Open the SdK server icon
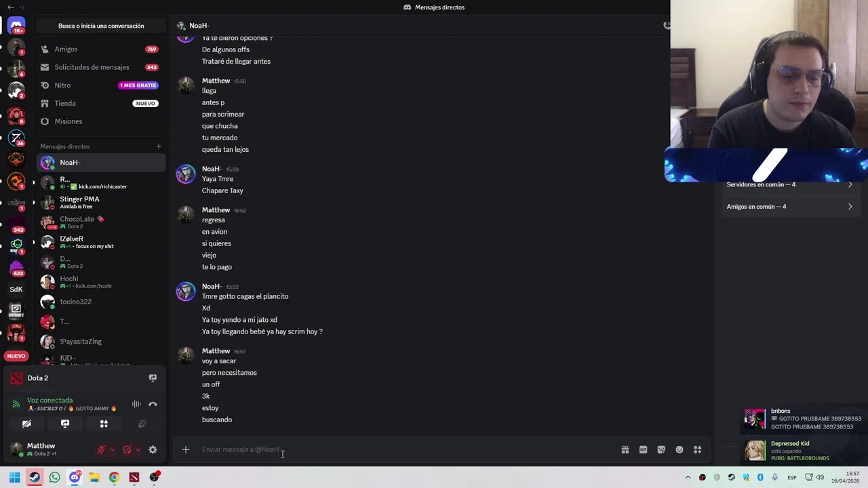Image resolution: width=868 pixels, height=488 pixels. pyautogui.click(x=16, y=289)
